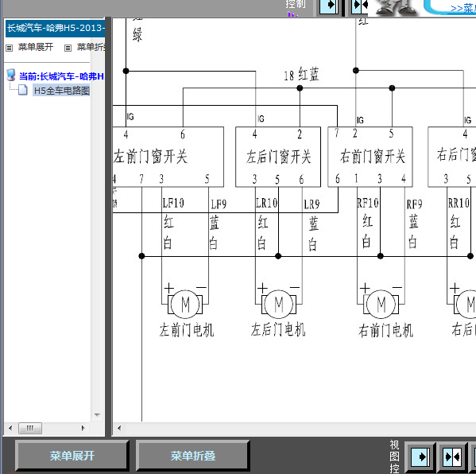Click the facing-arrows icon beside 视图控 at bottom
476x474 pixels.
click(452, 457)
